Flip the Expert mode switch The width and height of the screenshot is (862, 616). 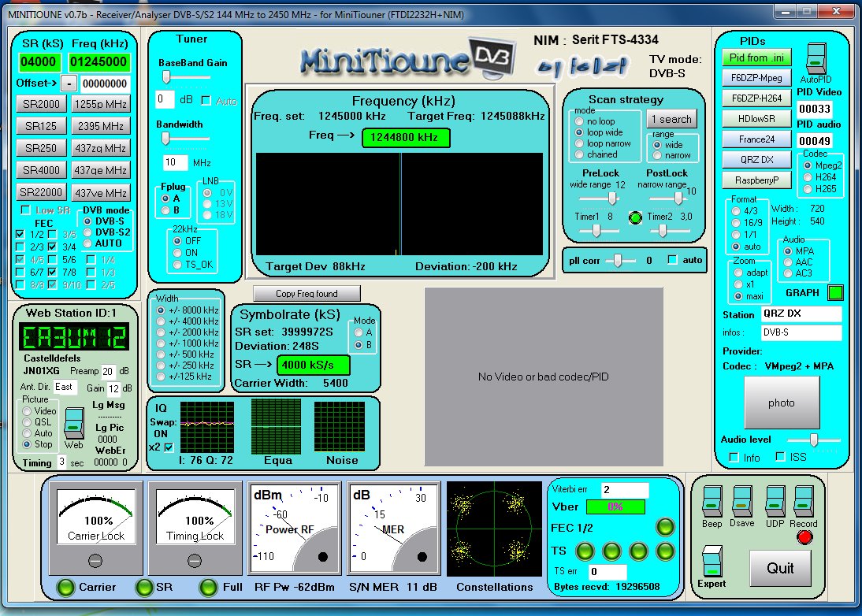point(712,561)
